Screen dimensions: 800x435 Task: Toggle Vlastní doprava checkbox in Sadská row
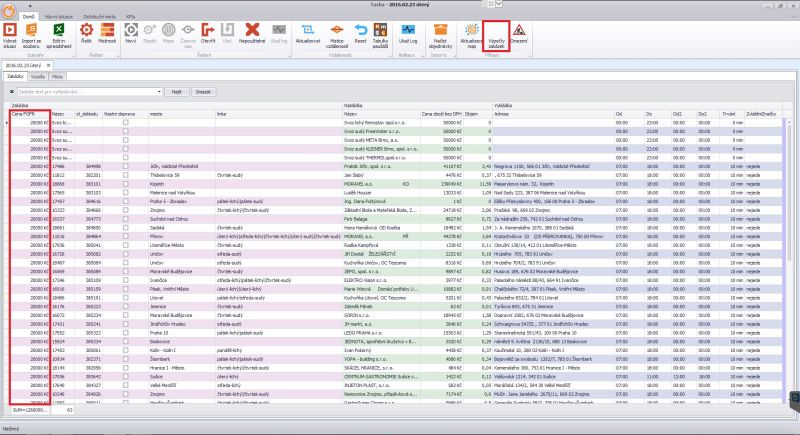coord(126,227)
